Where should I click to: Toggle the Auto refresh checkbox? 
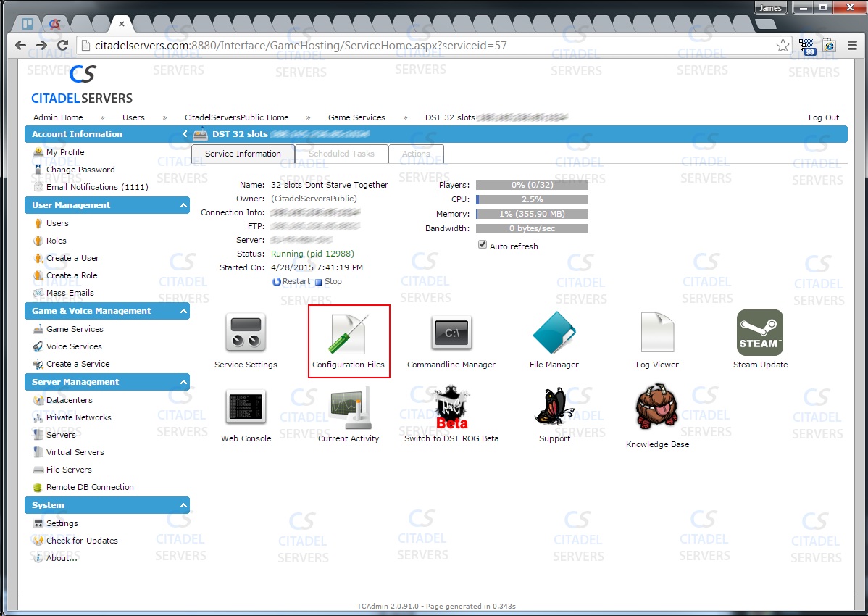[483, 246]
